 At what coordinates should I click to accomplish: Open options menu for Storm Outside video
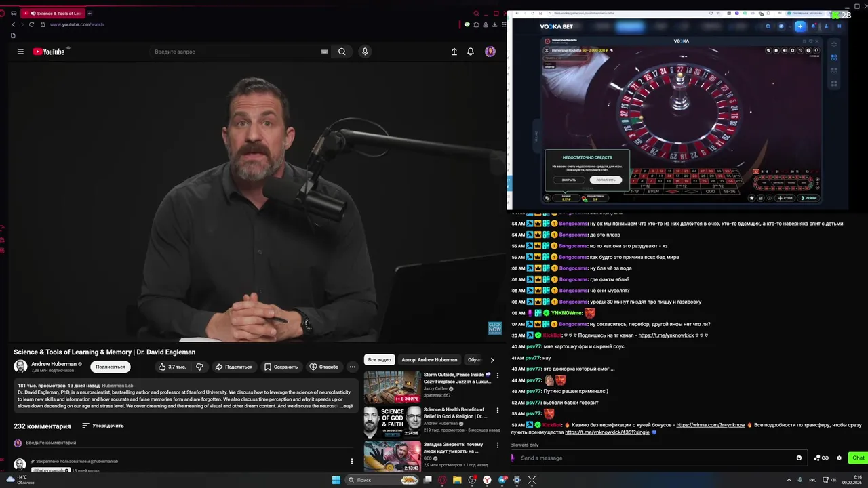click(498, 375)
